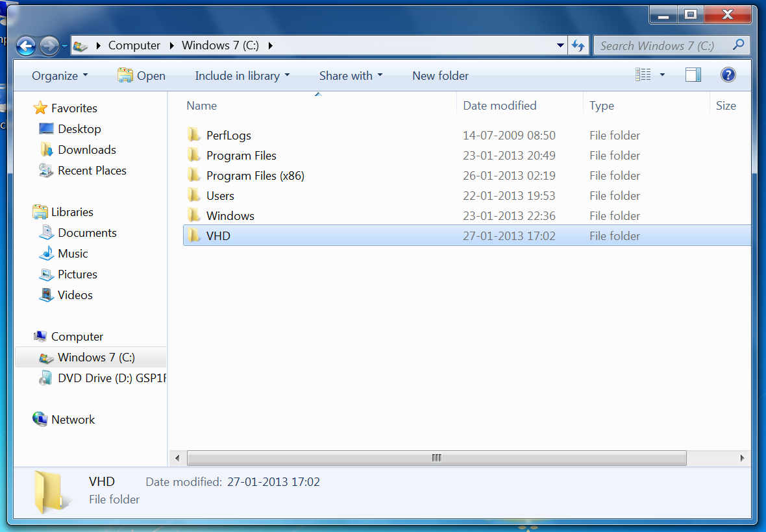Click the Windows folder name in the file list
This screenshot has height=532, width=766.
click(x=230, y=215)
